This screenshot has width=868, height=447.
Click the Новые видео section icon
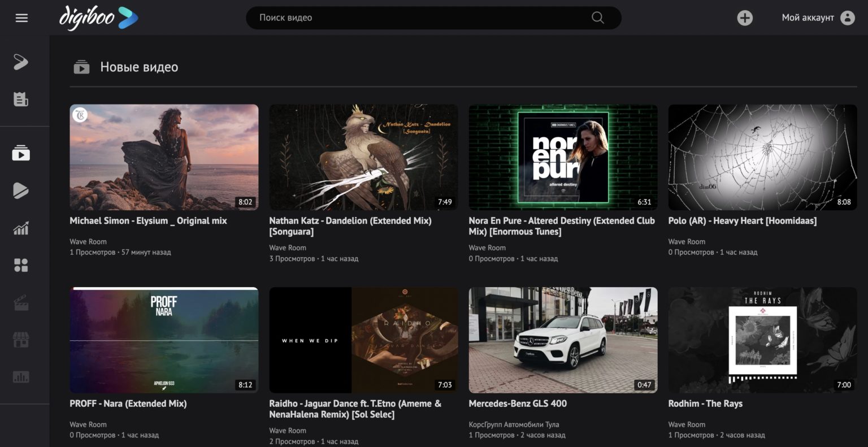(x=81, y=67)
